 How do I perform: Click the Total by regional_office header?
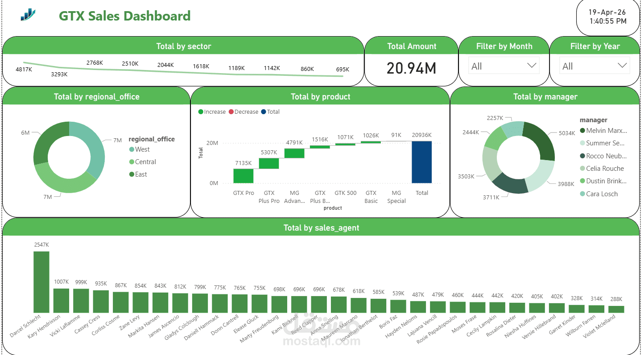[96, 96]
